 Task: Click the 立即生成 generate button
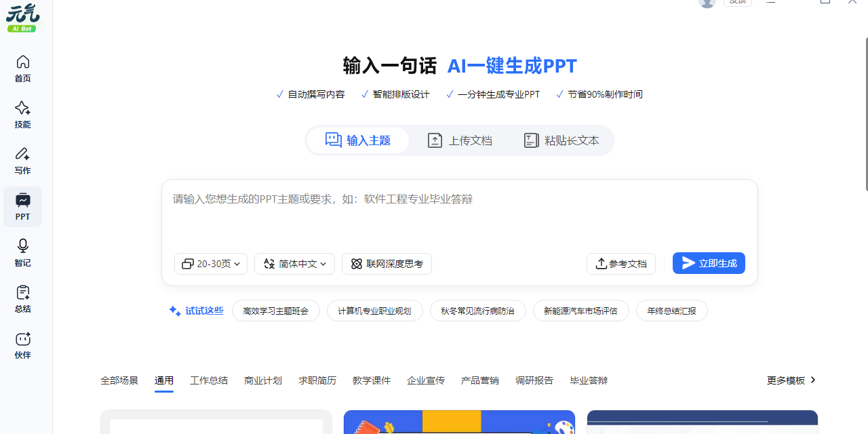click(x=709, y=264)
